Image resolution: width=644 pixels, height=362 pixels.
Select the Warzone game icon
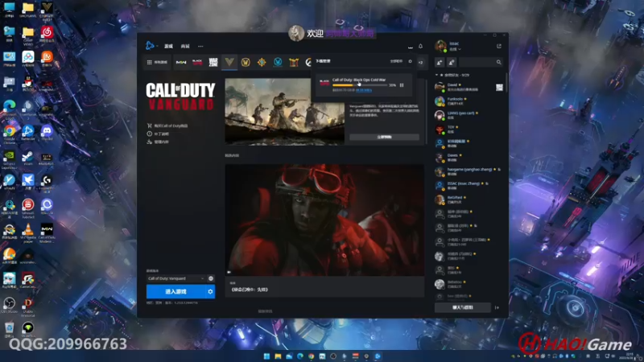(x=213, y=63)
